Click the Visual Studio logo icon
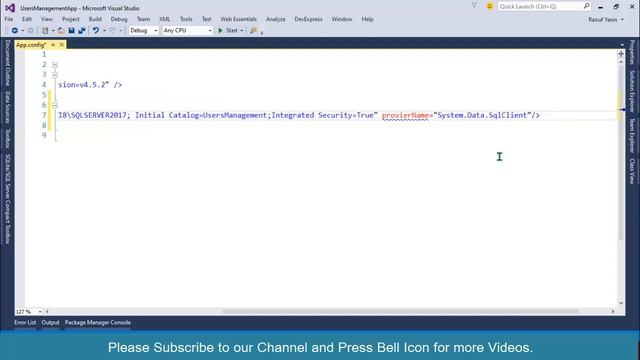The height and width of the screenshot is (360, 640). click(x=10, y=8)
